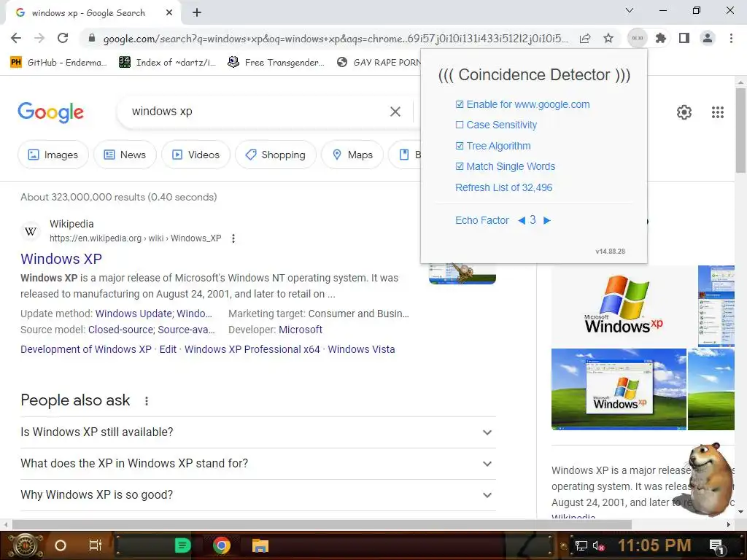Toggle Enable for www.google.com checkbox

point(460,104)
